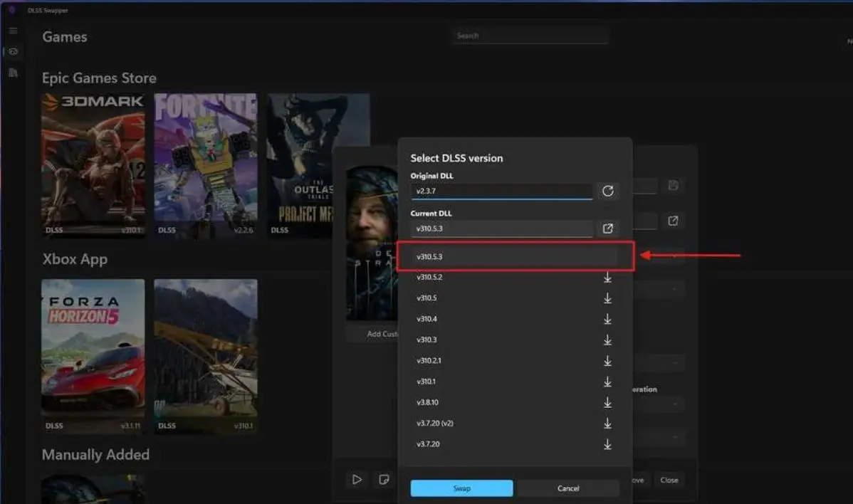The width and height of the screenshot is (853, 504).
Task: Open the library icon in sidebar
Action: pos(13,73)
